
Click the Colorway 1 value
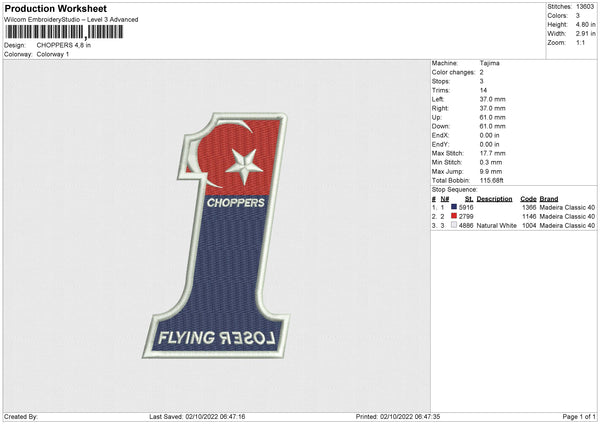[51, 54]
